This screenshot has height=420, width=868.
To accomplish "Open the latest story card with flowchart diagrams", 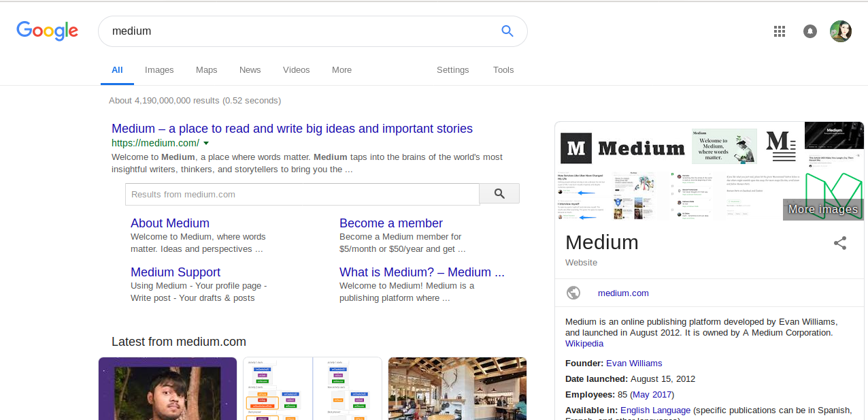I will click(313, 389).
